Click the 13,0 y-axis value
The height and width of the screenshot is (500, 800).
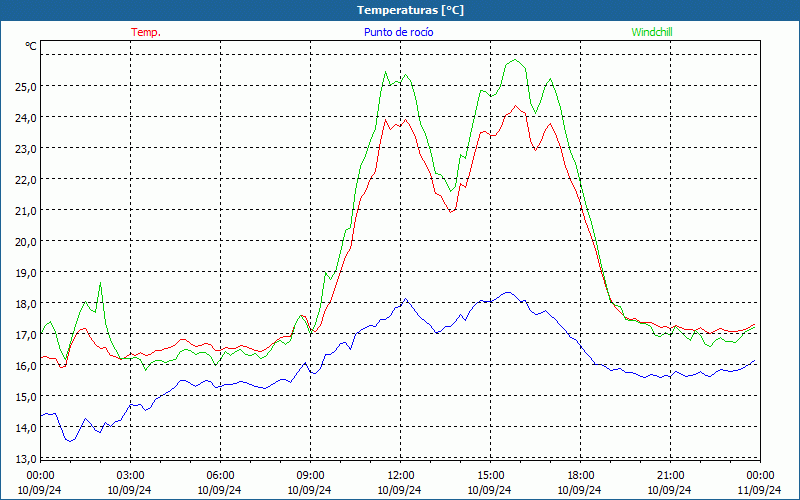pos(26,459)
